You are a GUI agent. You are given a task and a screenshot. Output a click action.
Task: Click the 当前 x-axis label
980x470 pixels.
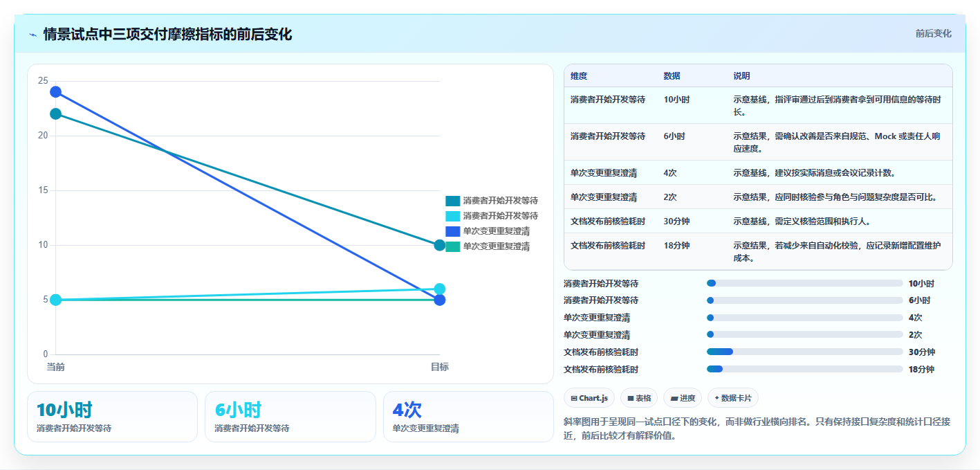click(x=55, y=367)
